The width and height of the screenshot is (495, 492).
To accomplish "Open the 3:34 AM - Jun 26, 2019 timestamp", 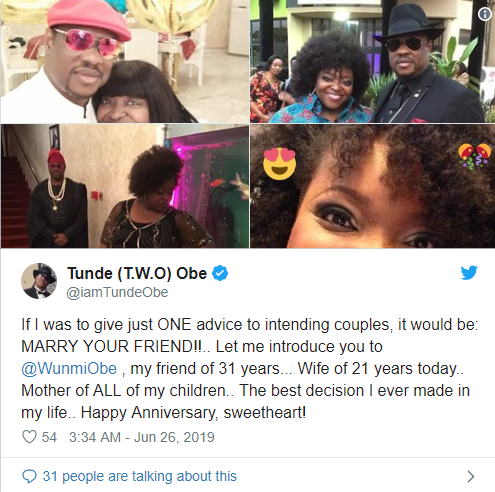I will click(x=142, y=437).
